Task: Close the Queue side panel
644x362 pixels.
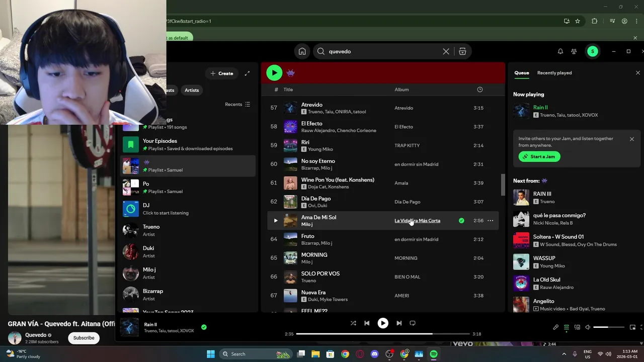Action: tap(638, 73)
